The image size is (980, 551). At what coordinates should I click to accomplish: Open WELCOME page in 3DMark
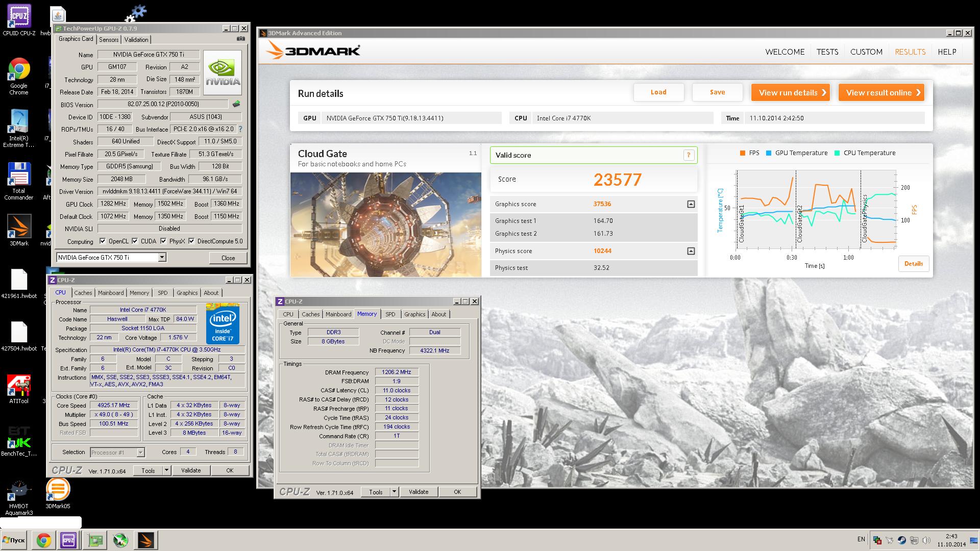[x=785, y=52]
